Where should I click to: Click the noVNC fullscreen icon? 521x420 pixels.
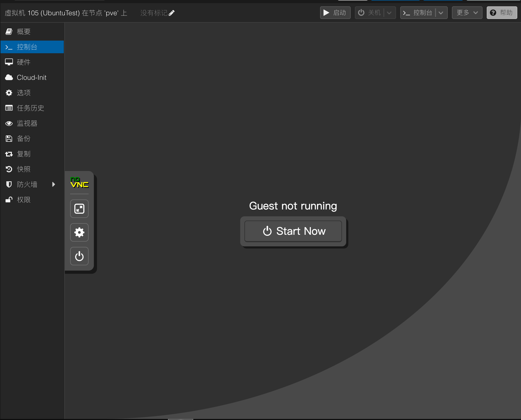click(x=79, y=209)
